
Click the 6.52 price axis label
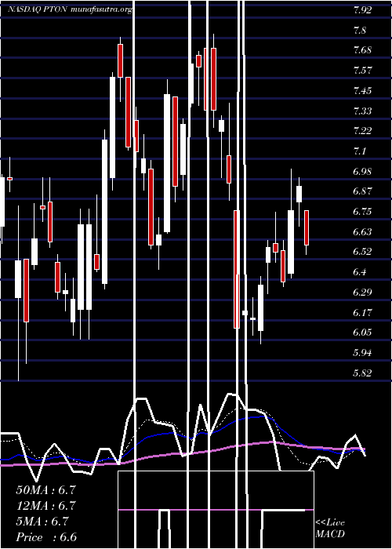362,252
